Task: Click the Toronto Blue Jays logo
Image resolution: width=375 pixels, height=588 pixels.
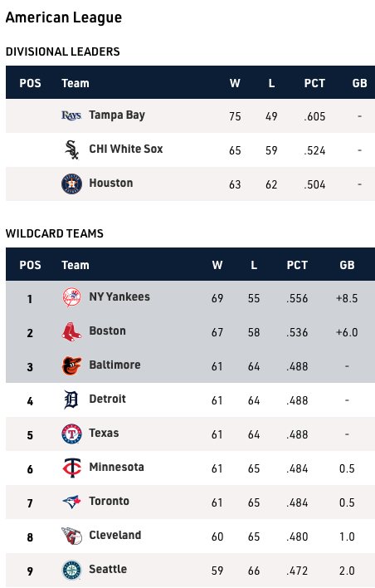Action: 71,502
